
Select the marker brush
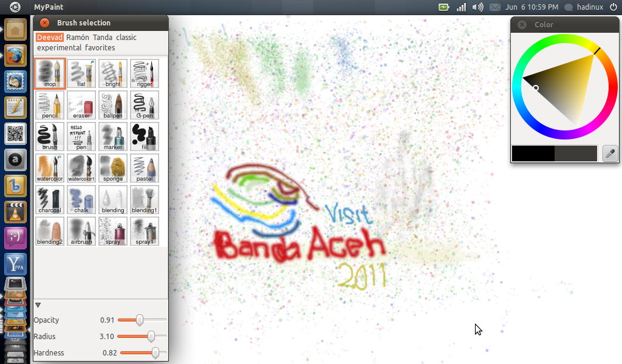point(113,136)
